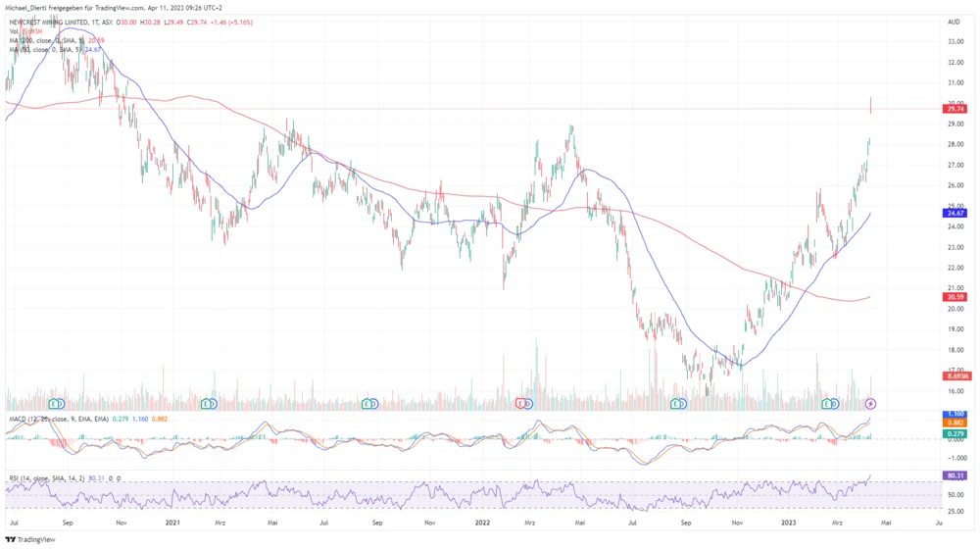980x549 pixels.
Task: Click the red earnings marker in early 2022
Action: coord(522,404)
